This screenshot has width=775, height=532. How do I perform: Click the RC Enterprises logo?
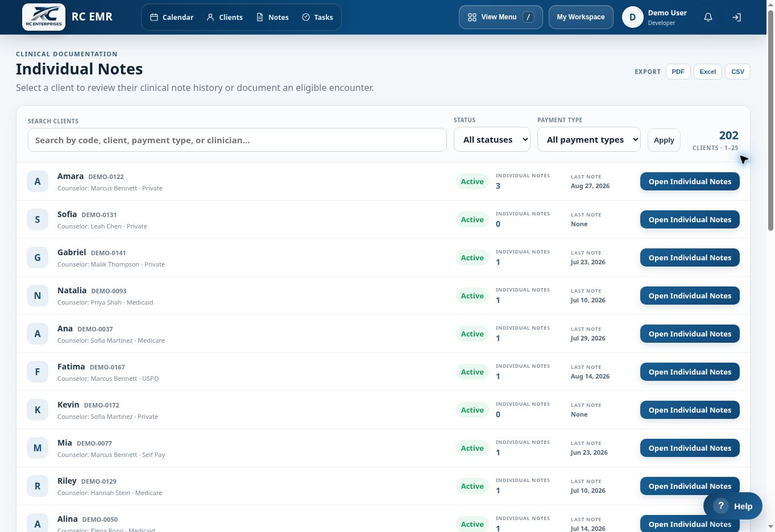(x=44, y=17)
